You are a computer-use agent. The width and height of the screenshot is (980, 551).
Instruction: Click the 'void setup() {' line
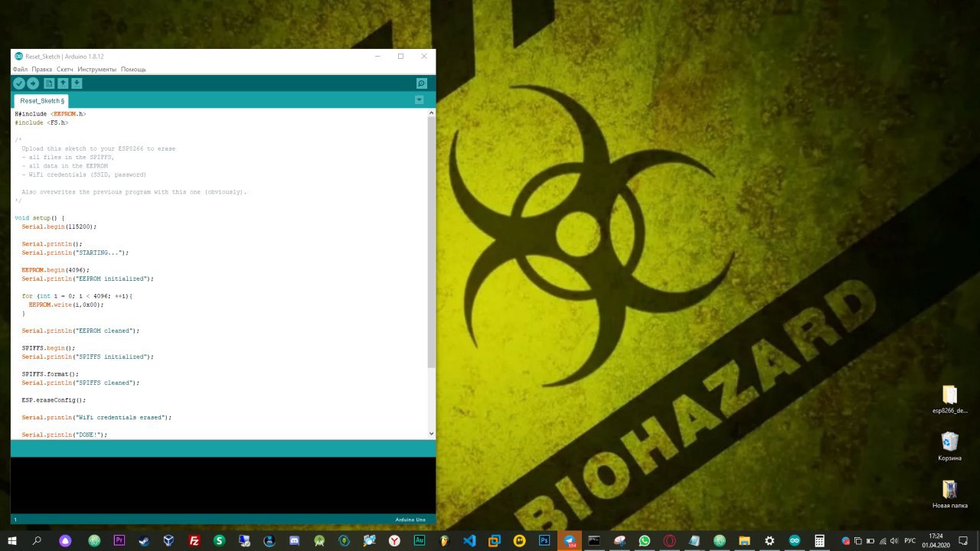tap(40, 218)
